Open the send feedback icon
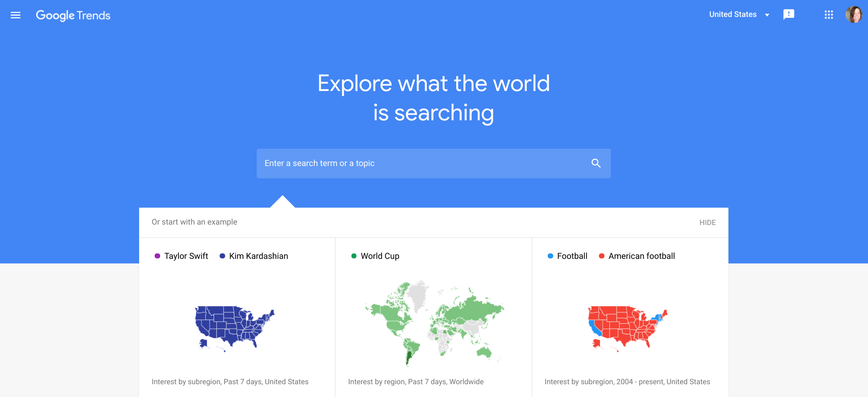868x397 pixels. (x=789, y=15)
